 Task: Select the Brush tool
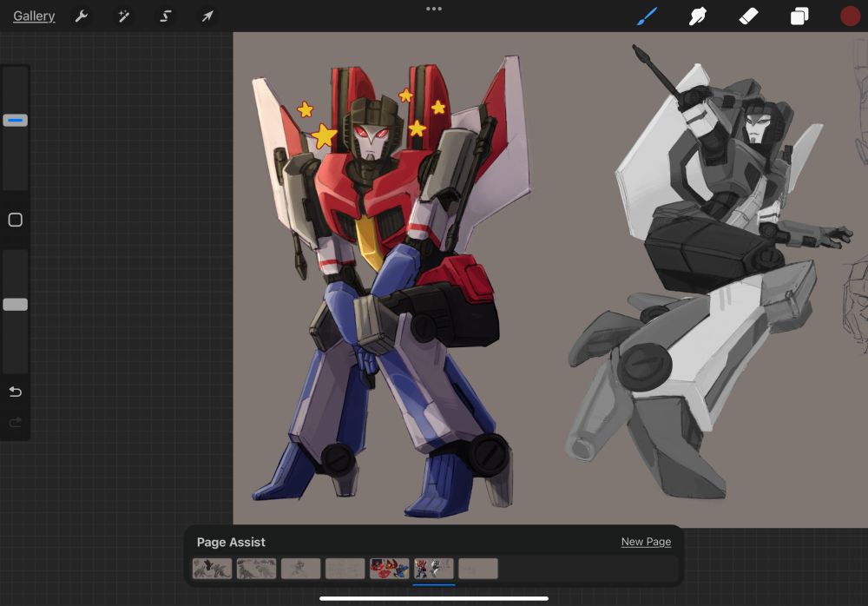[x=648, y=16]
